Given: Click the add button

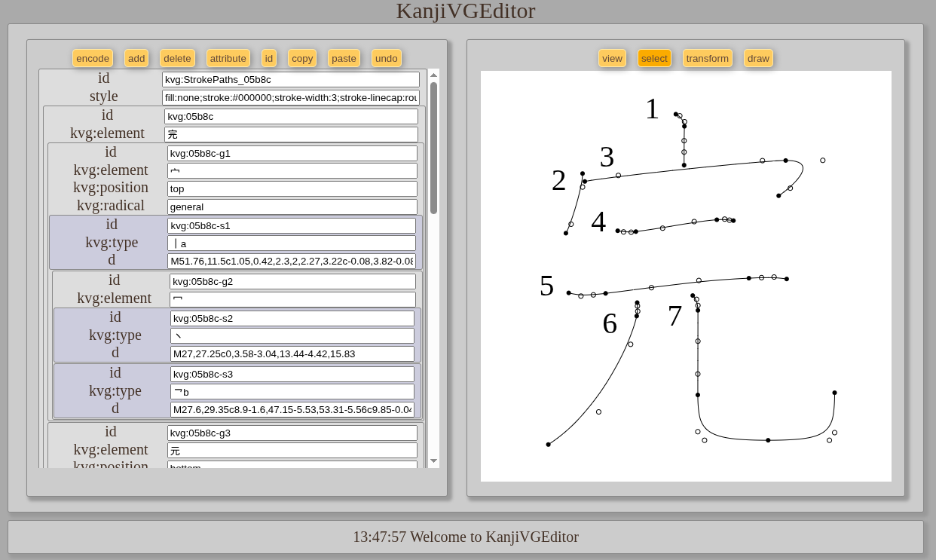Looking at the screenshot, I should (x=136, y=58).
